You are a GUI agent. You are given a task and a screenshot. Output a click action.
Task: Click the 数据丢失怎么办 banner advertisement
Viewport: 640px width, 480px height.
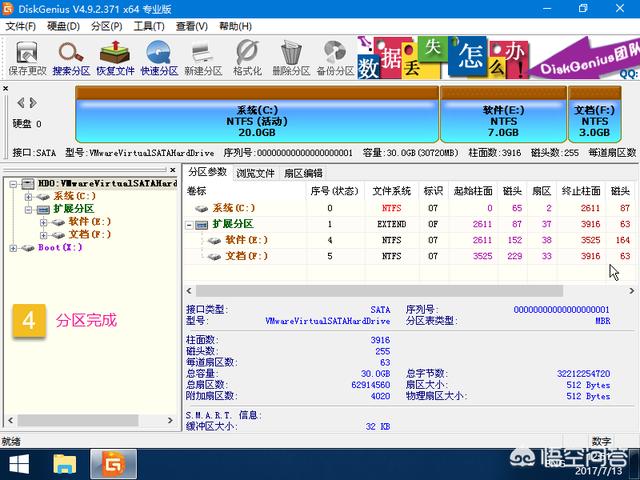pyautogui.click(x=444, y=58)
